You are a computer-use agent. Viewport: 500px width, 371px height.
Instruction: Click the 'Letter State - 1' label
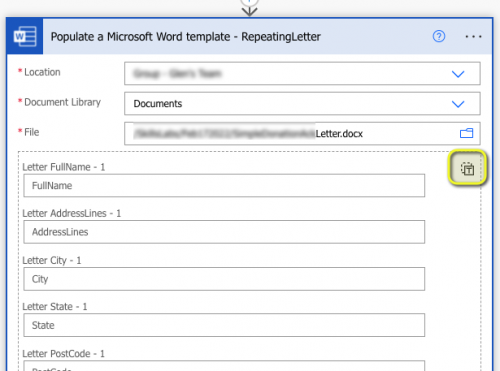(55, 307)
